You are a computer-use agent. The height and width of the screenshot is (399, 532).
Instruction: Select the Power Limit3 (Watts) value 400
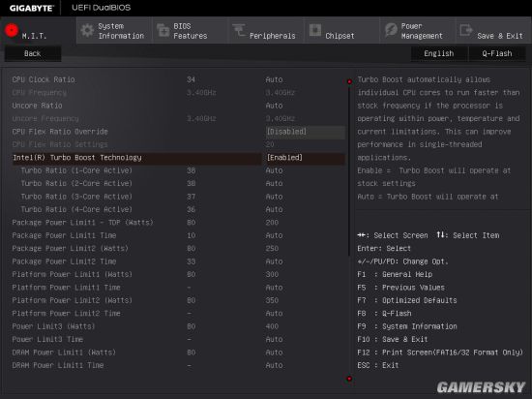click(272, 326)
